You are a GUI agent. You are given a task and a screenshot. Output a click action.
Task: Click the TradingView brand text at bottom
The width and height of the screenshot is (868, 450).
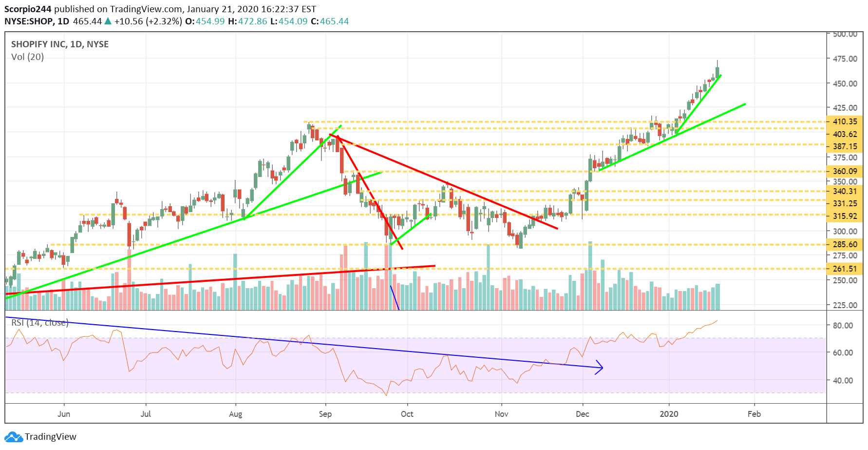(51, 436)
